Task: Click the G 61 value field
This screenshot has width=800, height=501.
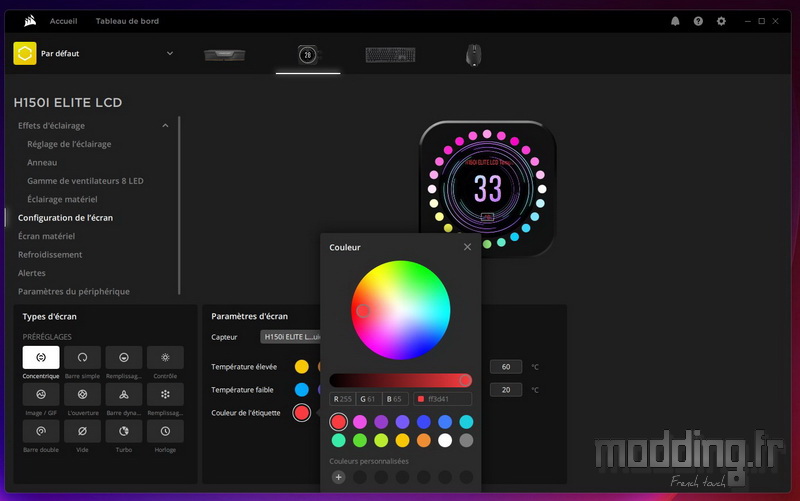Action: pos(368,398)
